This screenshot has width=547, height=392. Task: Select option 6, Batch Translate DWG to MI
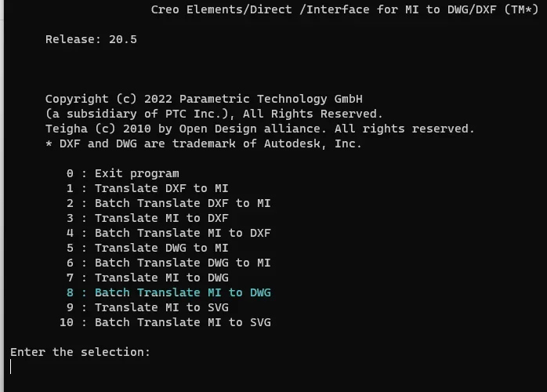168,263
